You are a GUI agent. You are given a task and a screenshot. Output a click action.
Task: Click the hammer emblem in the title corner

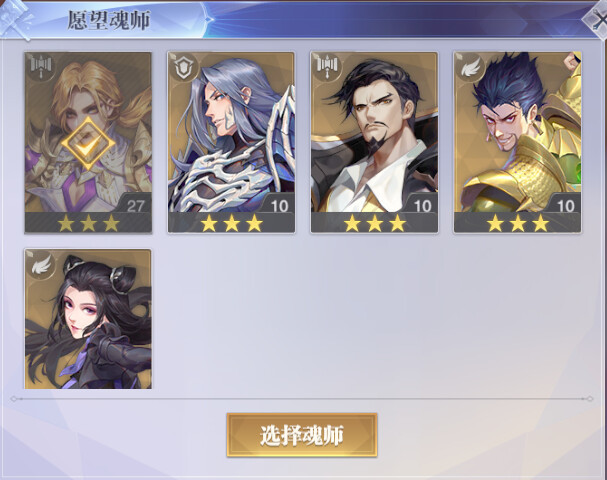(x=16, y=19)
